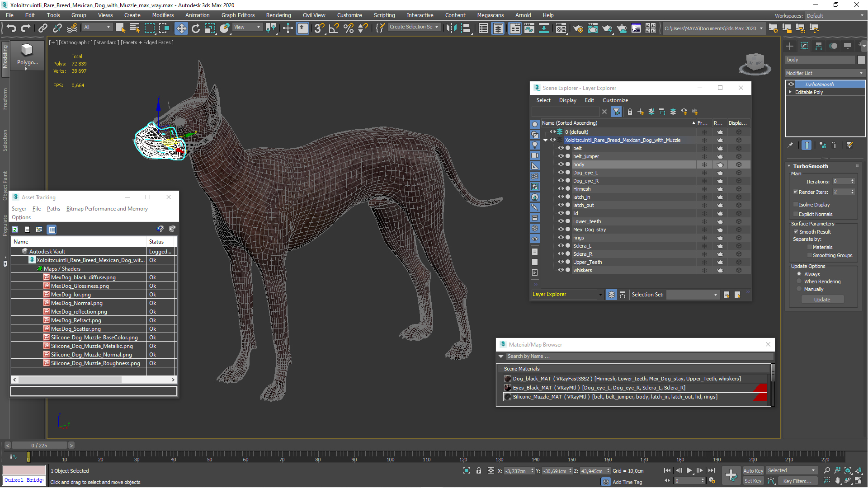Viewport: 868px width, 488px height.
Task: Open the Bitmap Performance and Memory menu
Action: pyautogui.click(x=107, y=209)
